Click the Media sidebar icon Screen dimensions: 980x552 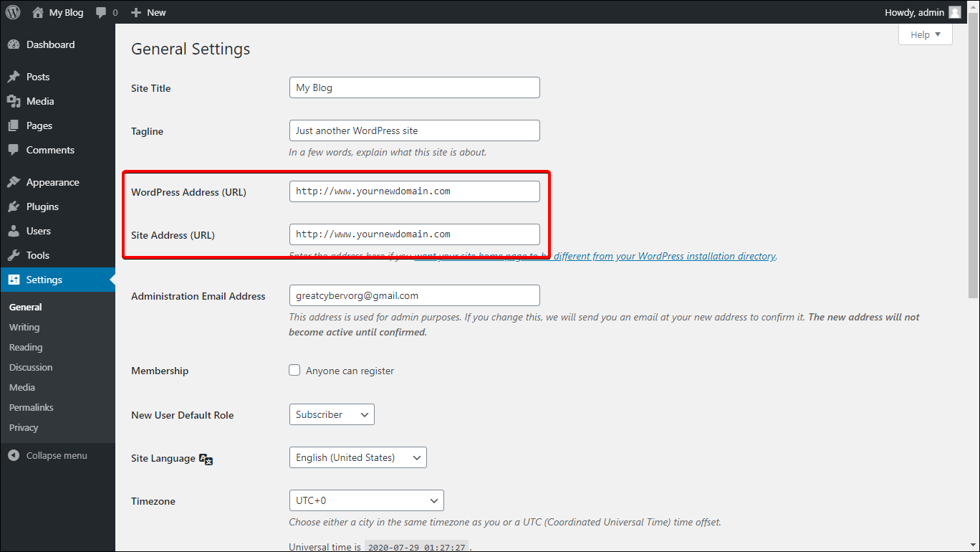tap(14, 101)
